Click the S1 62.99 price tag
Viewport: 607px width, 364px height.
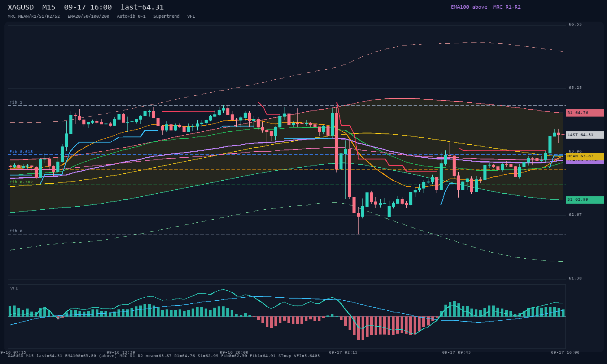585,200
